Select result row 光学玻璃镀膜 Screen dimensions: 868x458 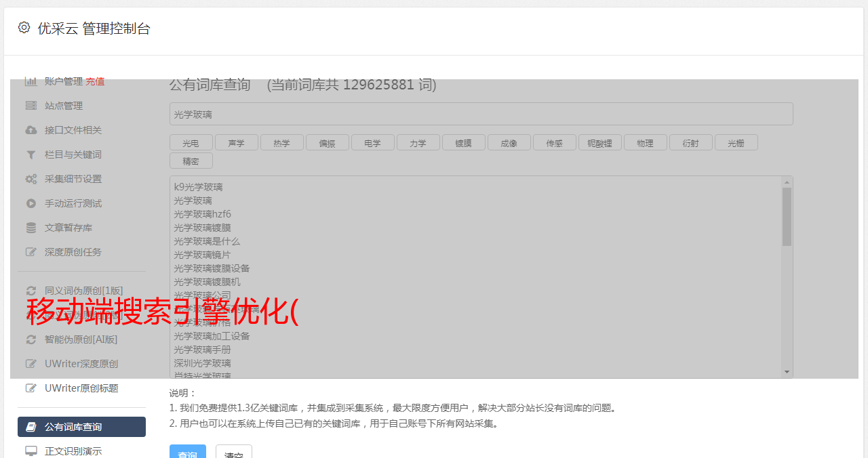(x=202, y=228)
